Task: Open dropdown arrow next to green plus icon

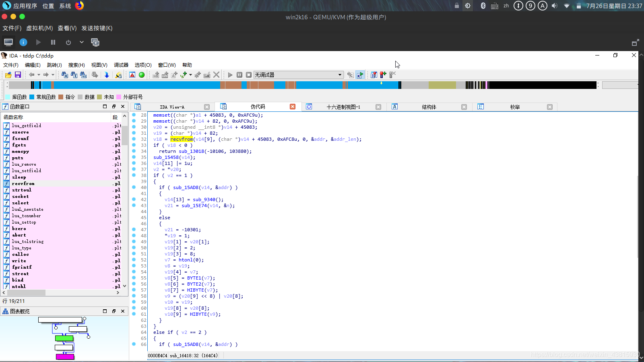Action: click(x=190, y=75)
